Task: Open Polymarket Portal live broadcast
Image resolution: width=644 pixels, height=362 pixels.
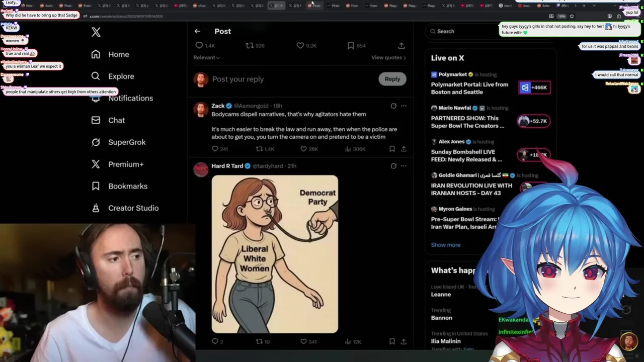Action: [x=469, y=88]
